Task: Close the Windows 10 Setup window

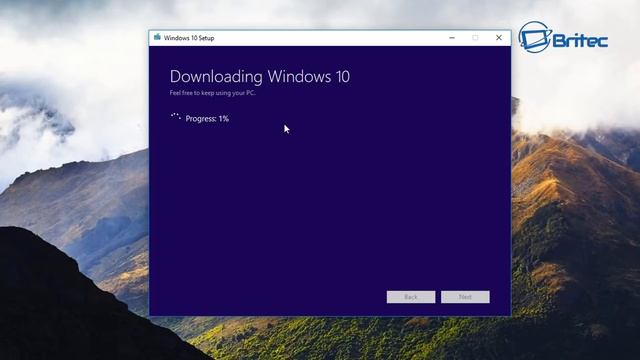Action: (x=499, y=38)
